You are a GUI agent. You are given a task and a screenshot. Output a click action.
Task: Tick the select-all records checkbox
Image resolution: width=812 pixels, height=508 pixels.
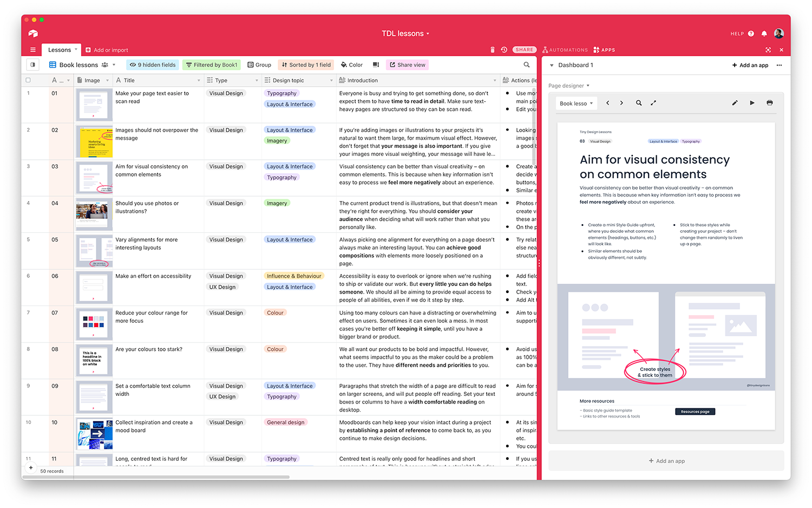pos(28,80)
